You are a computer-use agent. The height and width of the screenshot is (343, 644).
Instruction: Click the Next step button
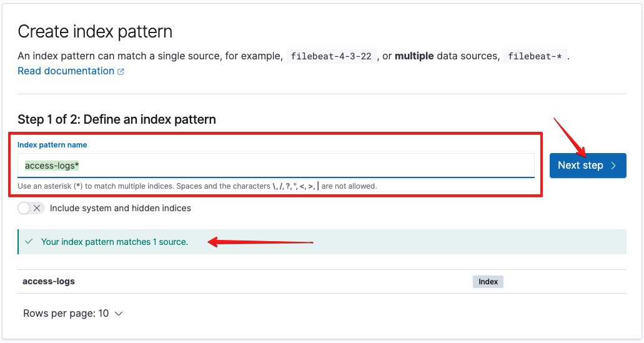(588, 166)
